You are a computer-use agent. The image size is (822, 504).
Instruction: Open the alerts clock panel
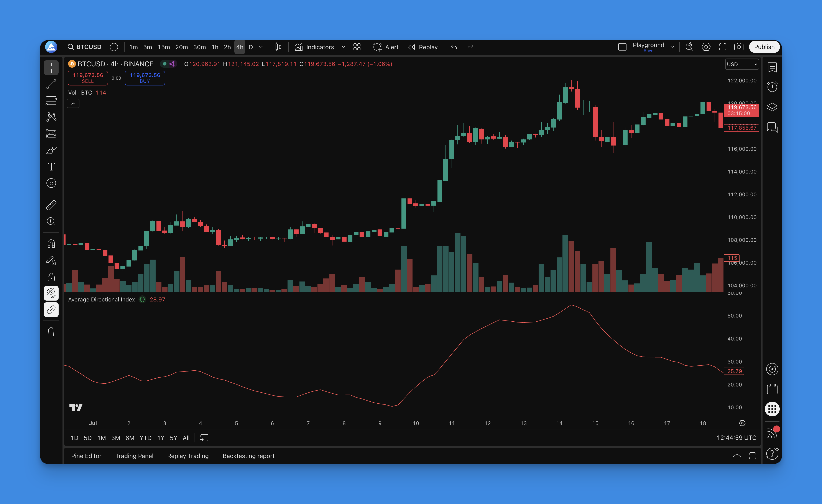point(772,87)
